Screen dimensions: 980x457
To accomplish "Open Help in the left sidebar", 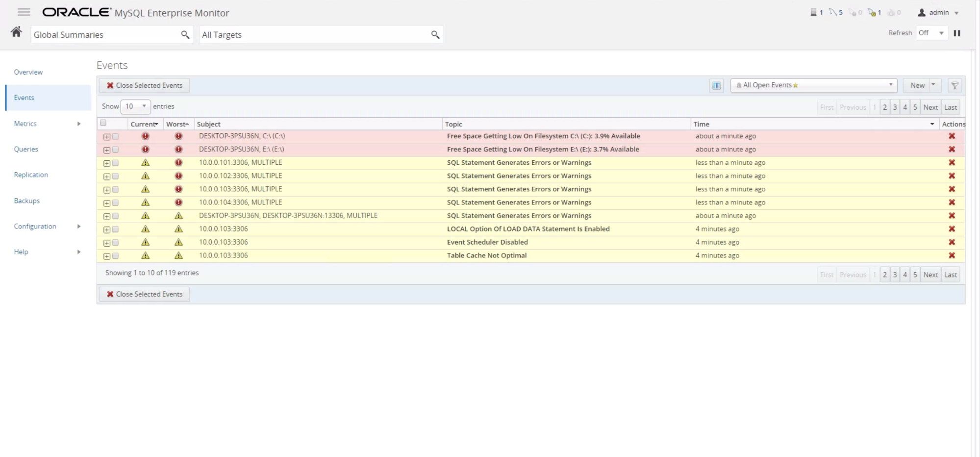I will (21, 252).
